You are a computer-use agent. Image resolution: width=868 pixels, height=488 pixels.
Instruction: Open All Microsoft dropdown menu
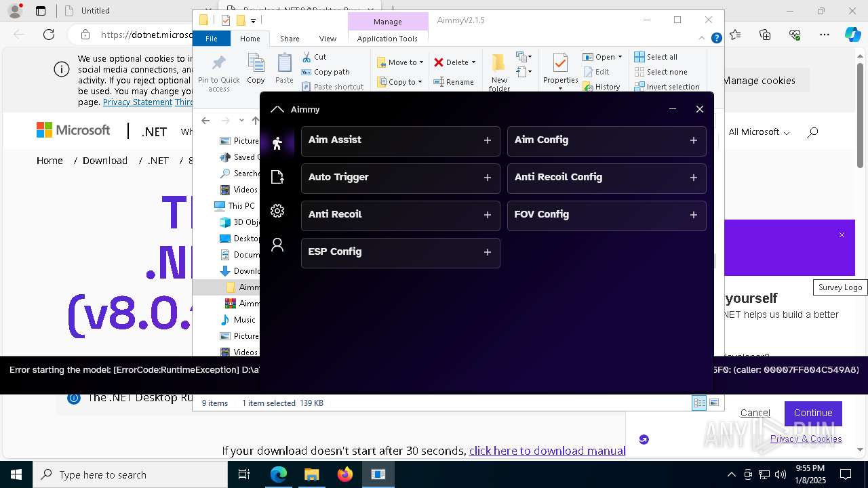tap(759, 132)
